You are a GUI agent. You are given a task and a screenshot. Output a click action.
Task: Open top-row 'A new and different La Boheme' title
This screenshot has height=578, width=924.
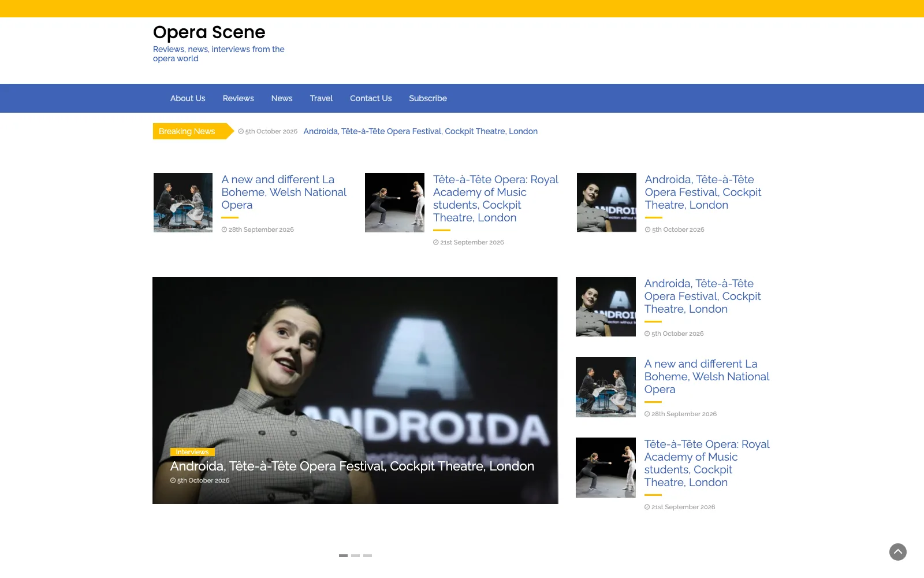click(x=284, y=192)
